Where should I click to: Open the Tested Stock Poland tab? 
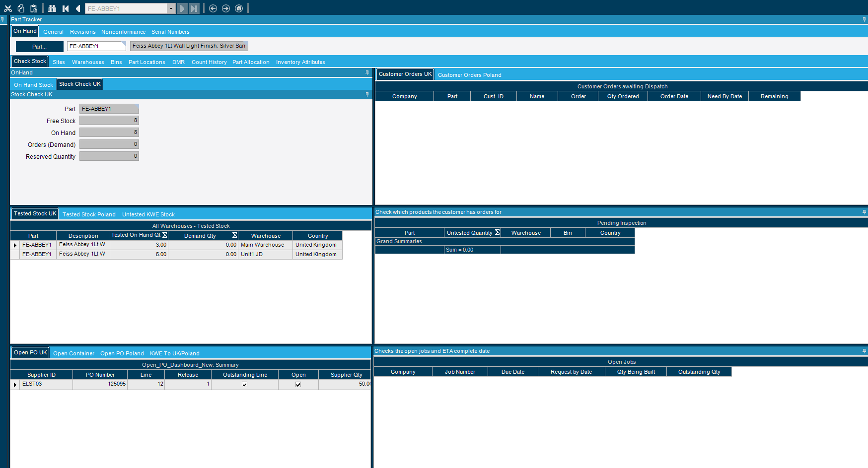tap(89, 214)
